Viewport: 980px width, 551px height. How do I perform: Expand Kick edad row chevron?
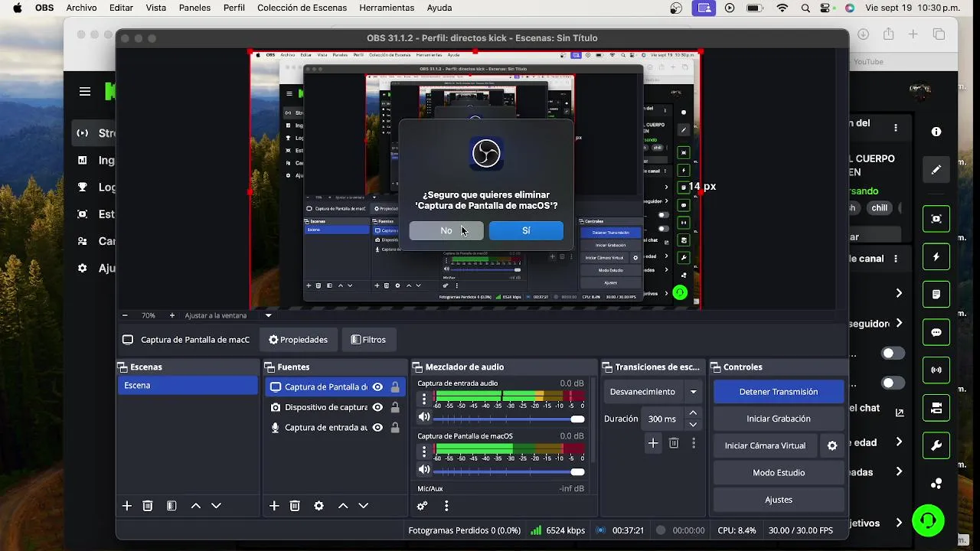[899, 442]
